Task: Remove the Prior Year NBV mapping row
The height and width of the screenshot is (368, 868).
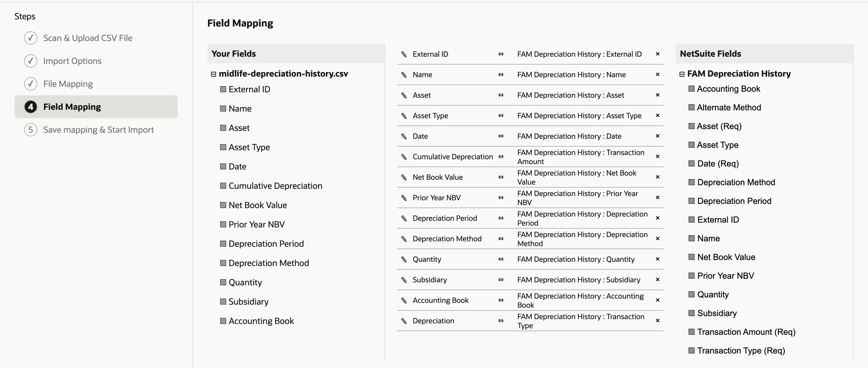Action: coord(657,198)
